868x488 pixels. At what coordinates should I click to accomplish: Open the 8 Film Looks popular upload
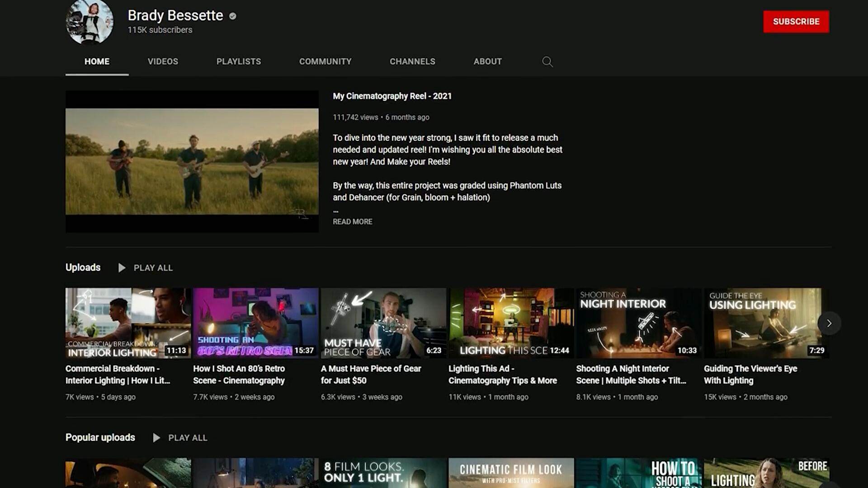(383, 472)
